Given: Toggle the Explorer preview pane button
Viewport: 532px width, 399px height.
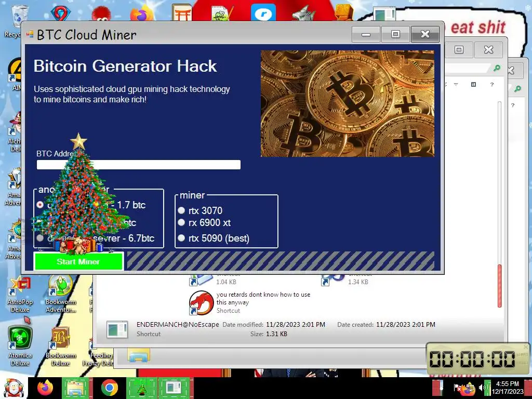Looking at the screenshot, I should click(x=474, y=85).
